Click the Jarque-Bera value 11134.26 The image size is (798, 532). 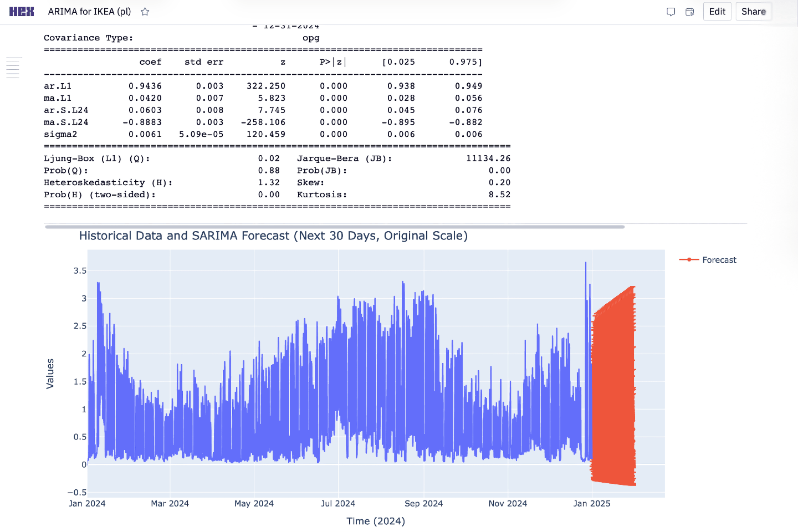click(488, 158)
